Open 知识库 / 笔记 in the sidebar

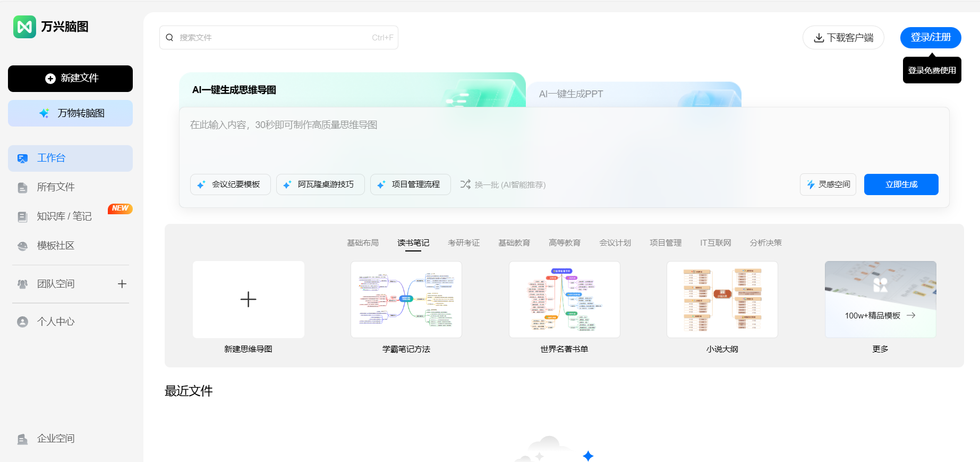(x=64, y=216)
